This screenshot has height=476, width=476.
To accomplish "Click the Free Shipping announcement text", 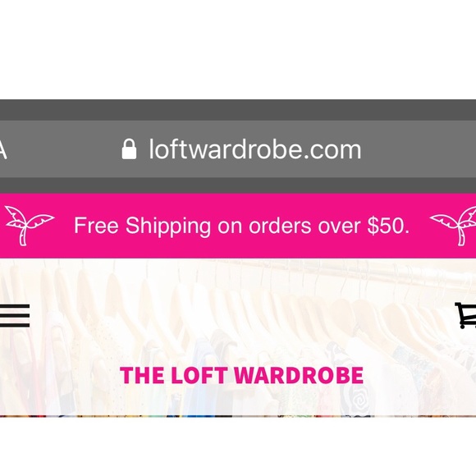I will coord(241,226).
